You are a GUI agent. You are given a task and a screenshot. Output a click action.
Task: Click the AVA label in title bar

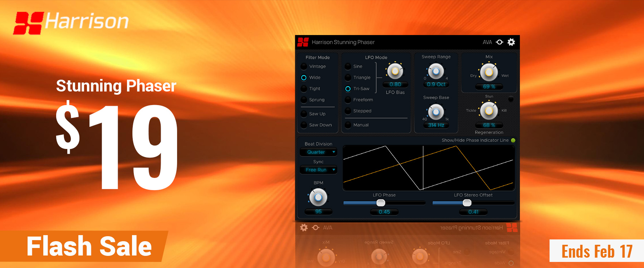point(487,42)
